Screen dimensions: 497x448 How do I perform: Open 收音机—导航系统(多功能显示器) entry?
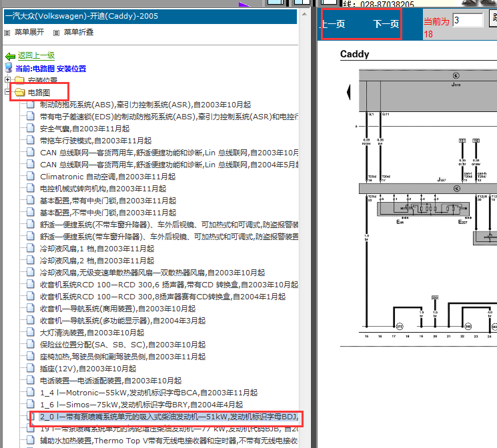click(x=123, y=321)
